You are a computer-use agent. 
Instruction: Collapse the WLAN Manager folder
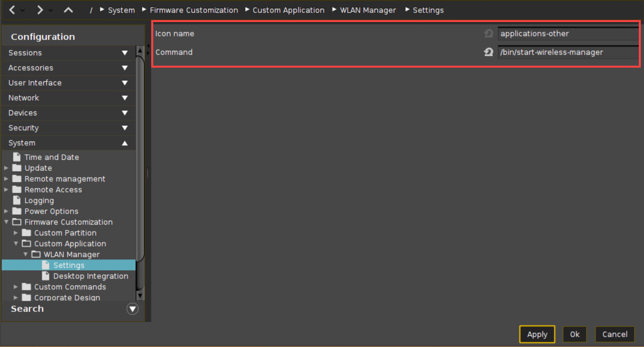pos(26,254)
